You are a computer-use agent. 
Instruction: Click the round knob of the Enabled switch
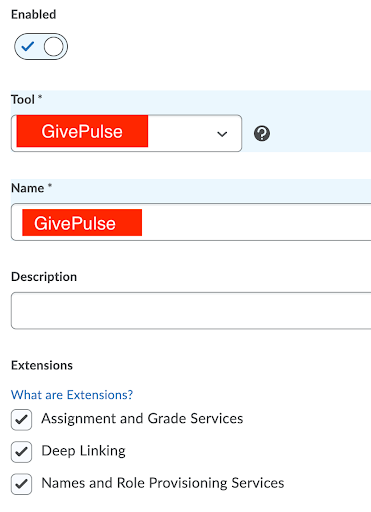click(54, 46)
